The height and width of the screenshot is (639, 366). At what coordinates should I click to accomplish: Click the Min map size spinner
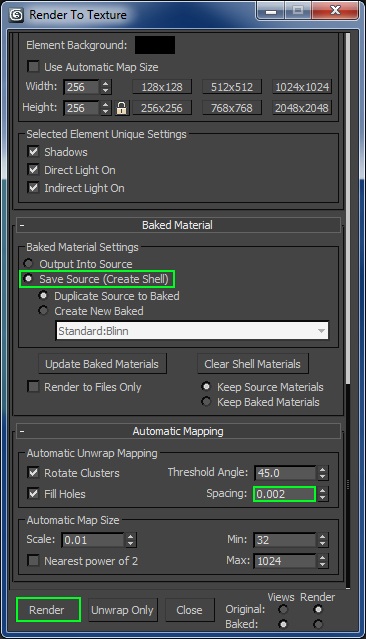click(x=322, y=540)
